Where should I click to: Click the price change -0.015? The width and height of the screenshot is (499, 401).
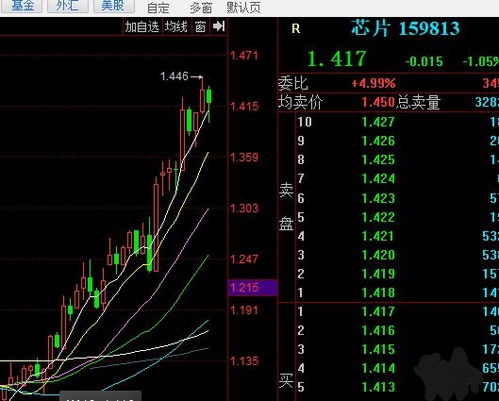pos(424,61)
